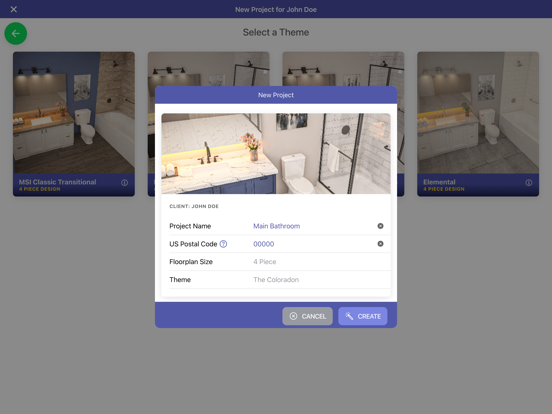Screen dimensions: 552x414
Task: Click the 'Theme' row label
Action: click(180, 280)
